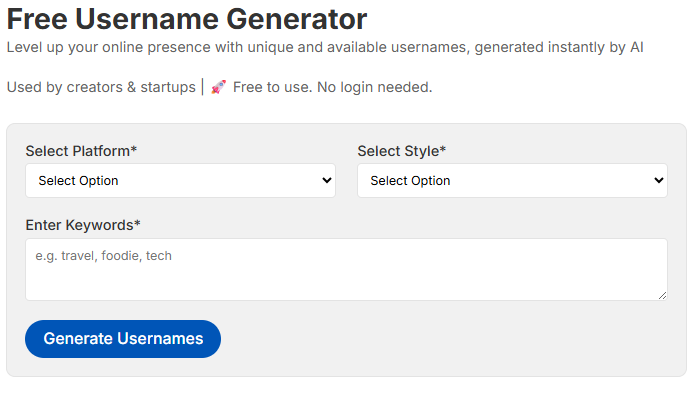Screen dimensions: 700x401
Task: Open the Select Platform dropdown
Action: (180, 180)
